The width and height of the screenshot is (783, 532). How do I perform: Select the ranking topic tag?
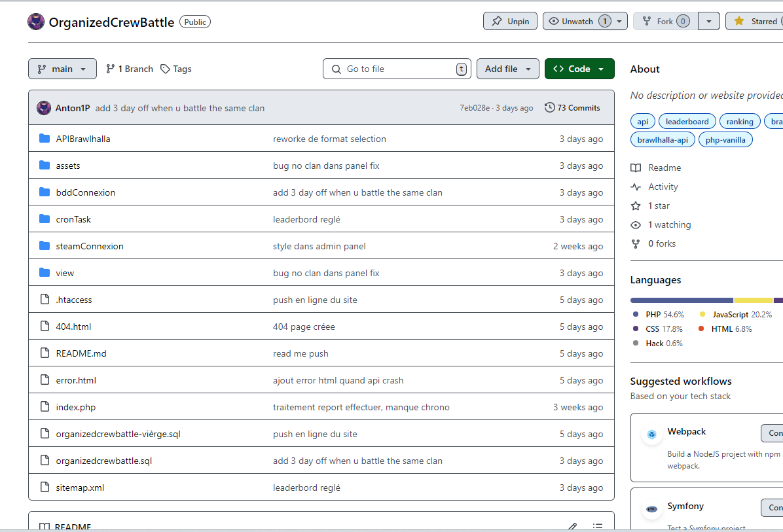[740, 121]
